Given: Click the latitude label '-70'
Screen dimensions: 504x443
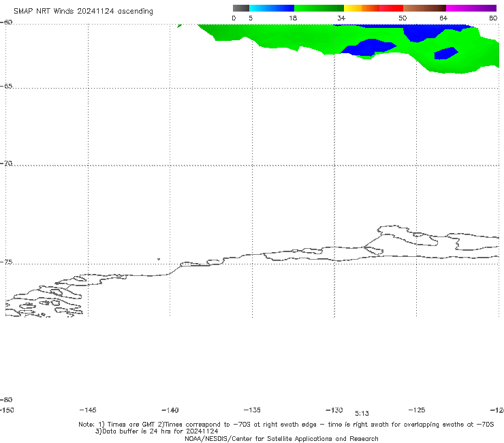Looking at the screenshot, I should (6, 164).
